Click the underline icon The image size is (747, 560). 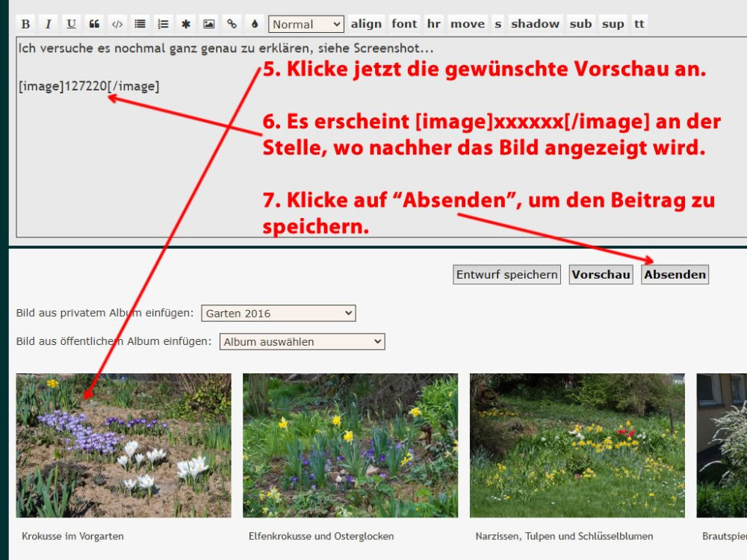71,24
